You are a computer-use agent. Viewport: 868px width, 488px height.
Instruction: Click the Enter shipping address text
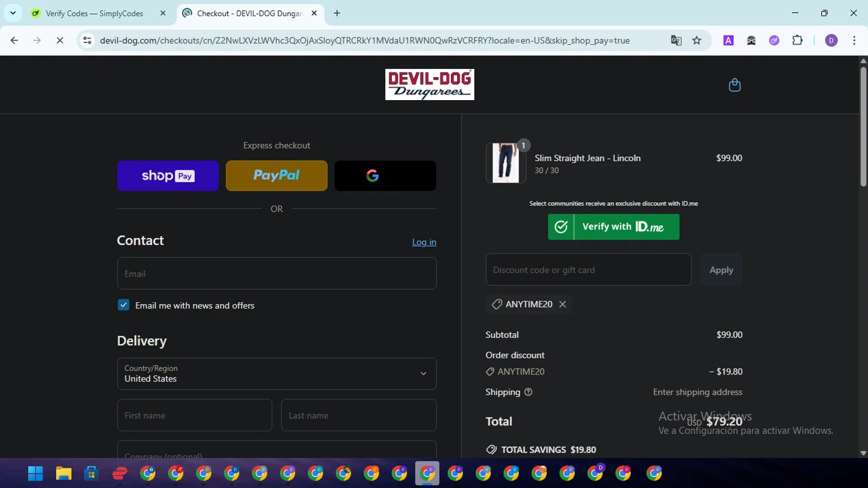pyautogui.click(x=697, y=392)
